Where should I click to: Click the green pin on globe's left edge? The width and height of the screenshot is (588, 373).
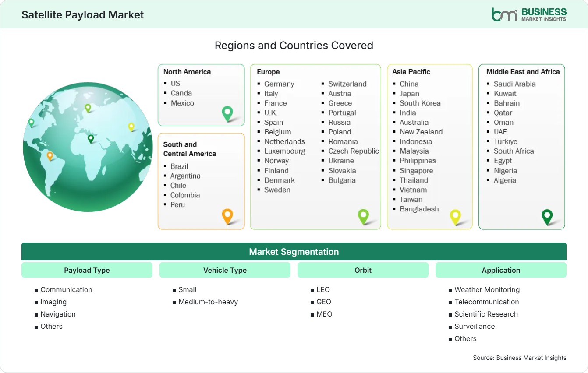[31, 123]
